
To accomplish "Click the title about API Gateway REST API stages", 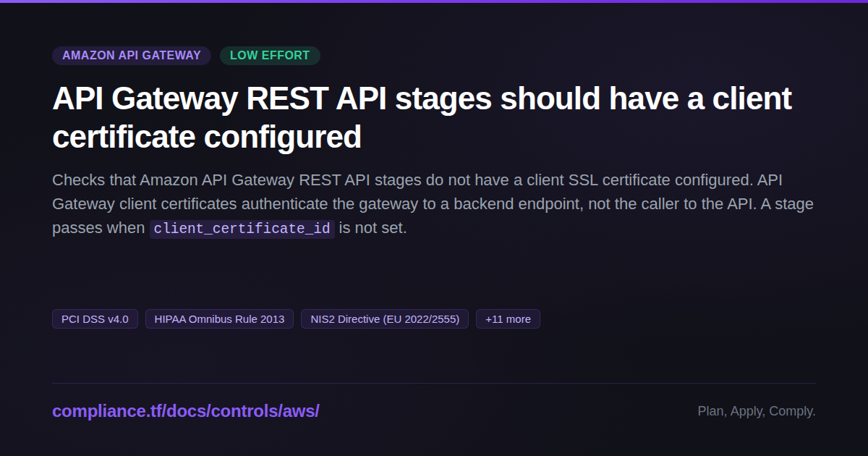I will point(422,117).
